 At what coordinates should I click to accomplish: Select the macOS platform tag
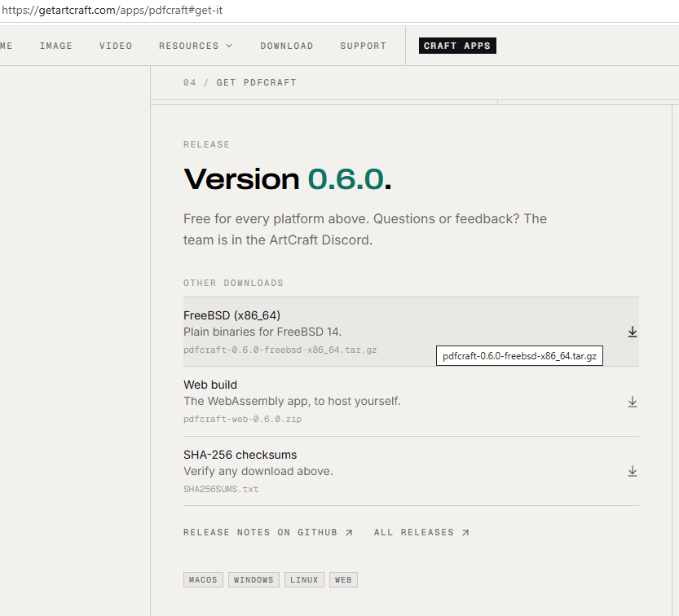tap(203, 579)
